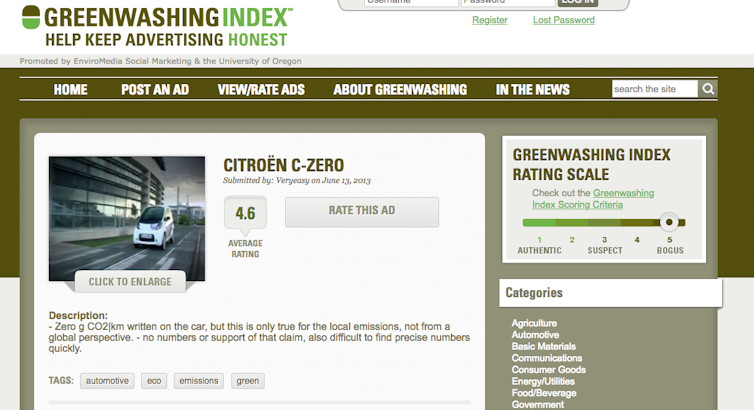The width and height of the screenshot is (754, 410).
Task: Click the Greenwashing Index logo
Action: point(156,27)
